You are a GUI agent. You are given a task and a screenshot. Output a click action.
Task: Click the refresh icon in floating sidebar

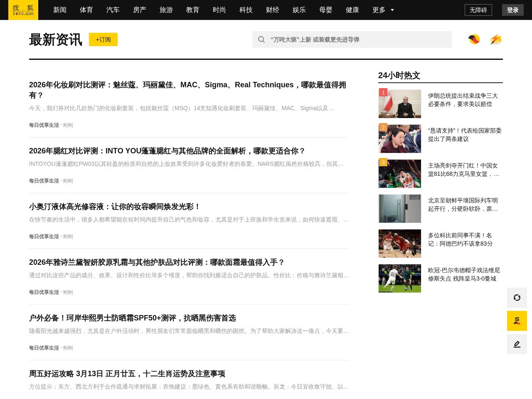click(x=517, y=298)
